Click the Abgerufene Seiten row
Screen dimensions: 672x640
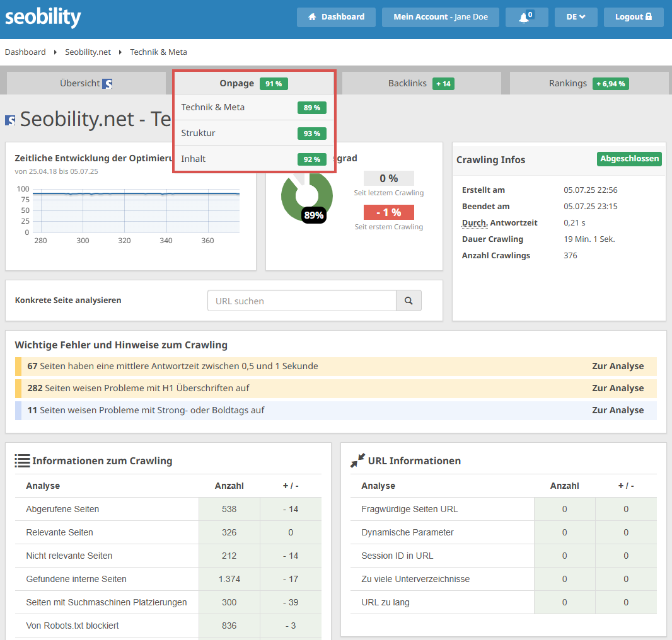pos(168,509)
